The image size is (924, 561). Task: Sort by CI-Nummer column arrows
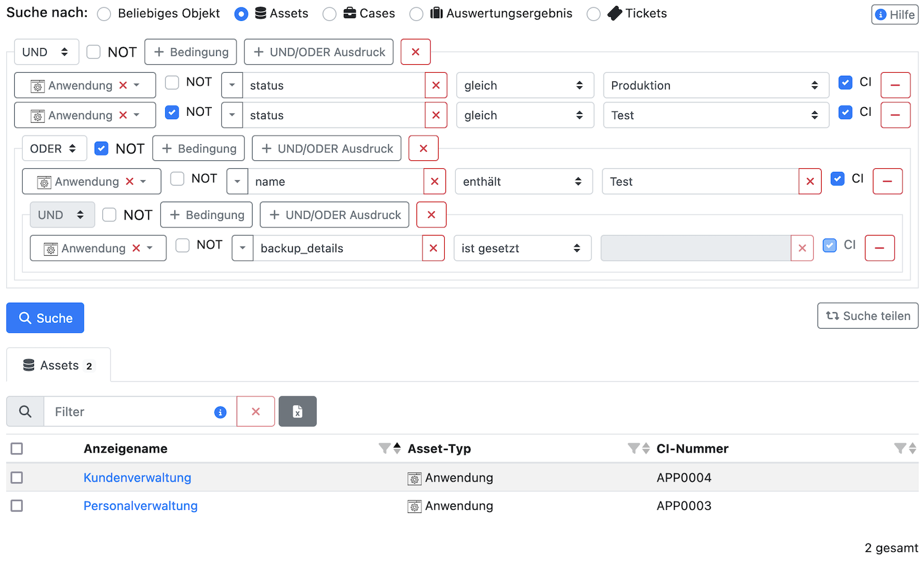point(913,448)
